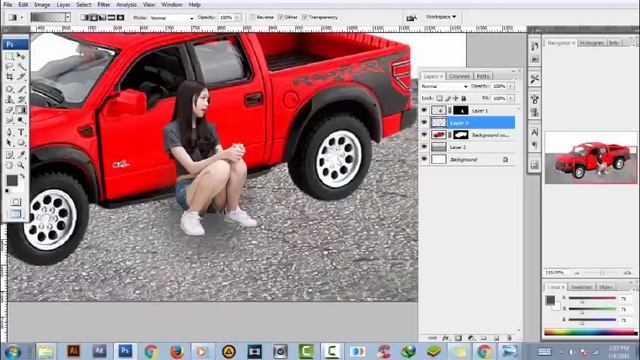Toggle Lock all in Layers panel

pos(464,98)
